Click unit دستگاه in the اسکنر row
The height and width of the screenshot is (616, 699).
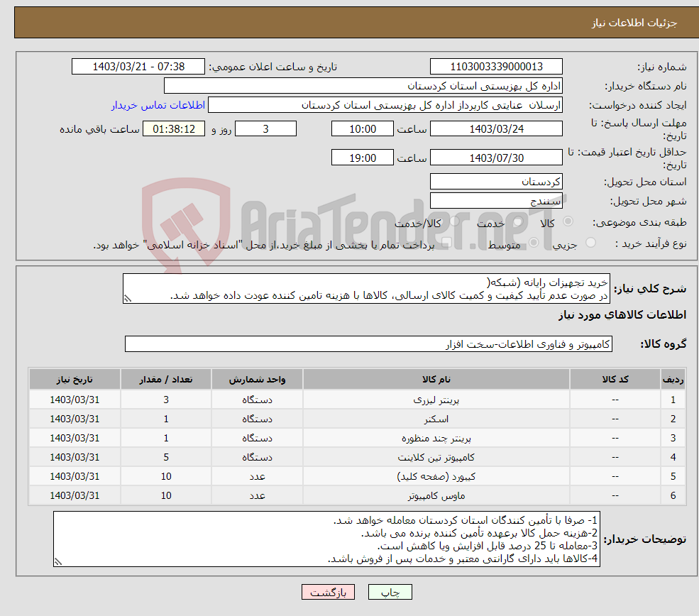tap(257, 419)
